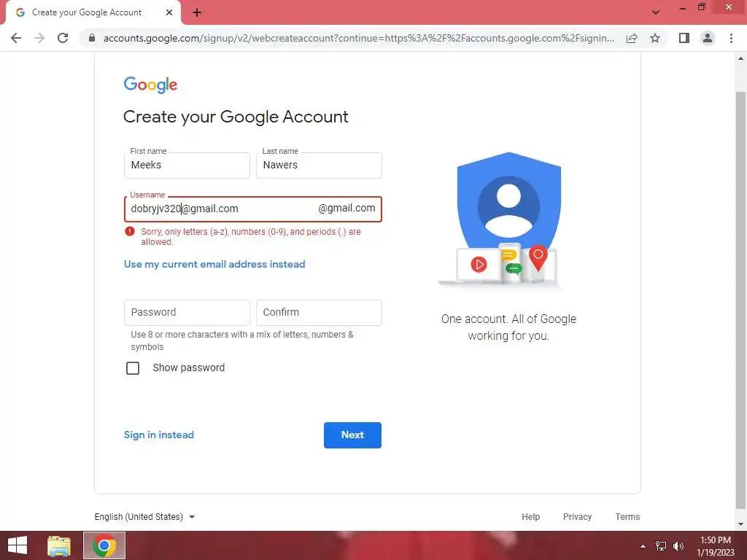Click the browser forward arrow
Screen dimensions: 747x560
pos(39,38)
